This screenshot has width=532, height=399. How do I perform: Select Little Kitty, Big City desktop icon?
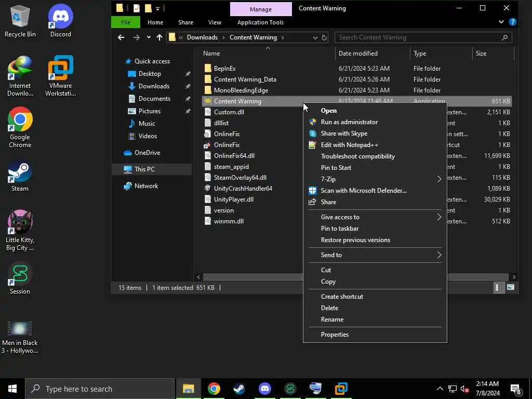[x=20, y=230]
